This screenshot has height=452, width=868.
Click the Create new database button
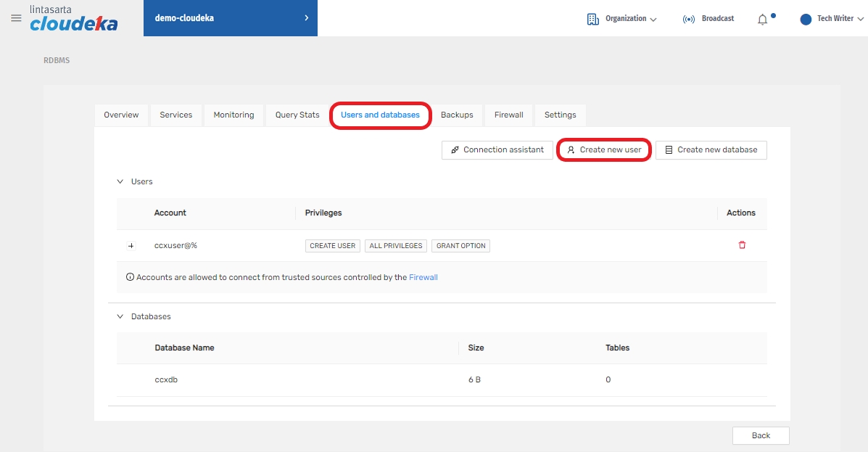[x=711, y=149]
